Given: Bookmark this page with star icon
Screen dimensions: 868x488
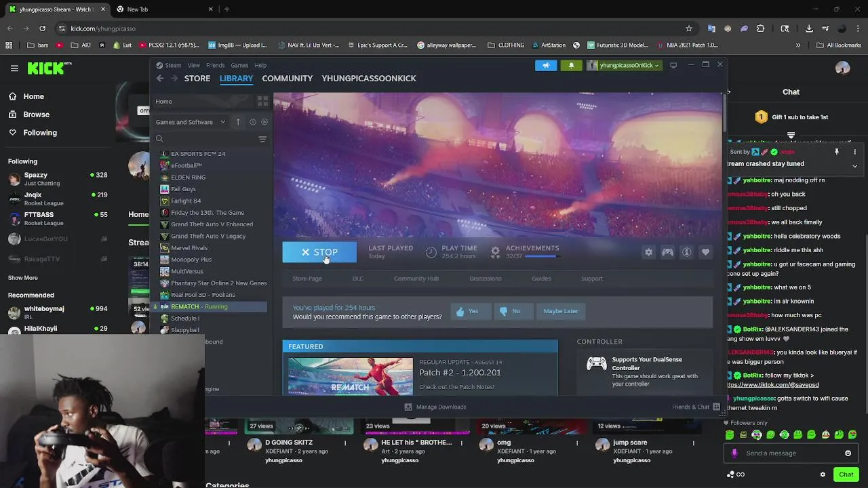Looking at the screenshot, I should coord(689,28).
